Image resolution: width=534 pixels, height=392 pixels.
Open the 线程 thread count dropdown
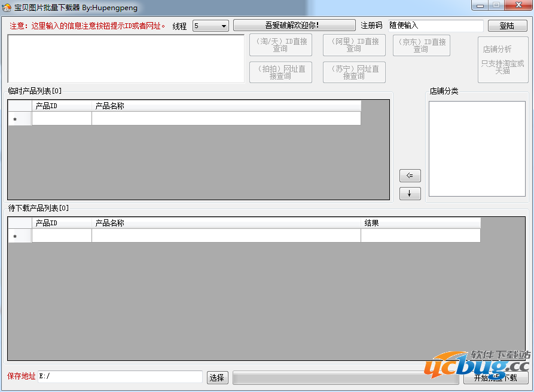(x=210, y=26)
